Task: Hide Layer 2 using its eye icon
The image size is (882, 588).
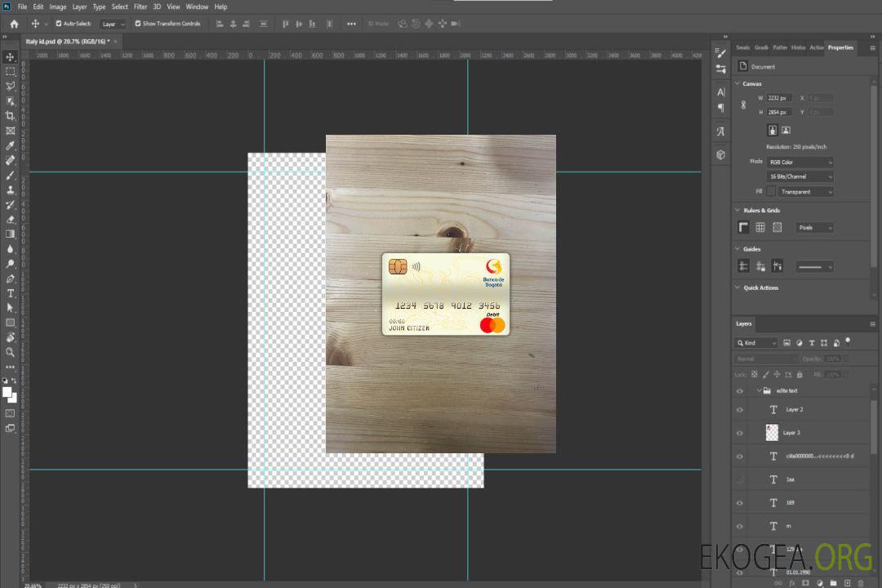Action: (740, 410)
